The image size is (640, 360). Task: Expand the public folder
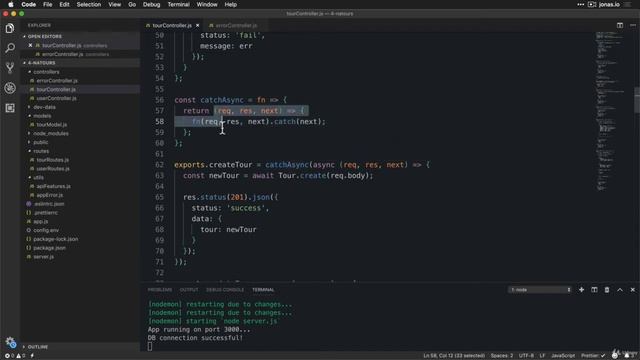pos(41,142)
